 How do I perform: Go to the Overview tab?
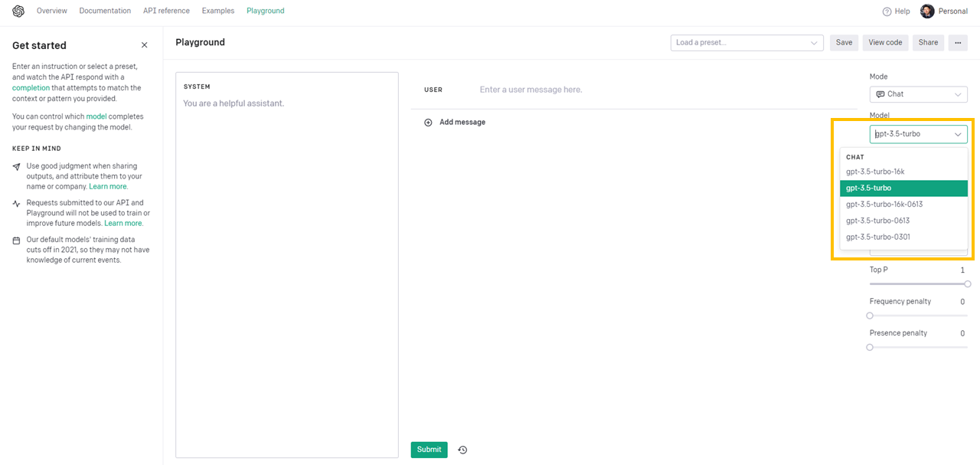pyautogui.click(x=52, y=11)
